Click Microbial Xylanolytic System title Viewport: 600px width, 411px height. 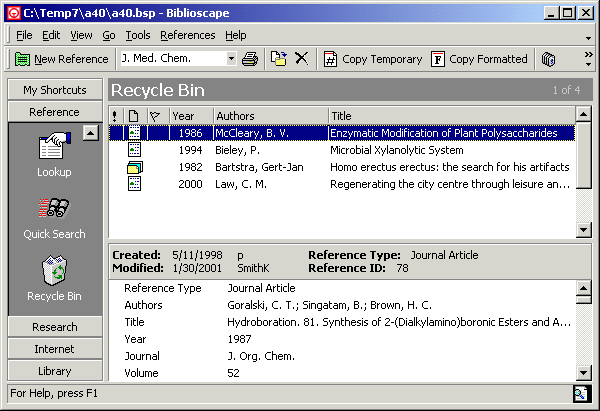(397, 150)
